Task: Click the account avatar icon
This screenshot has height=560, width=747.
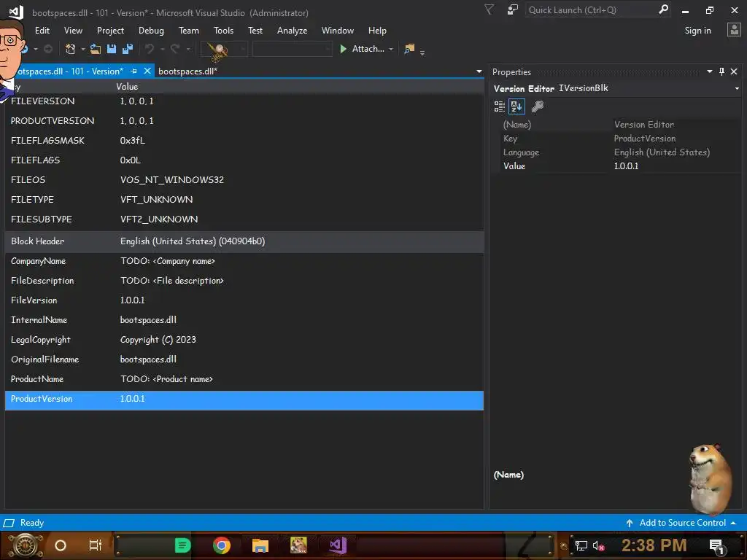Action: (x=734, y=30)
